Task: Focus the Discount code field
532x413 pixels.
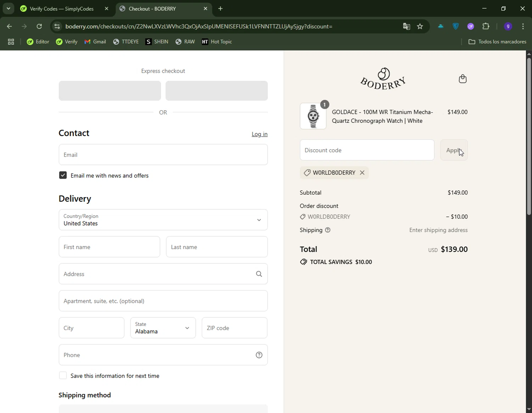Action: click(367, 150)
